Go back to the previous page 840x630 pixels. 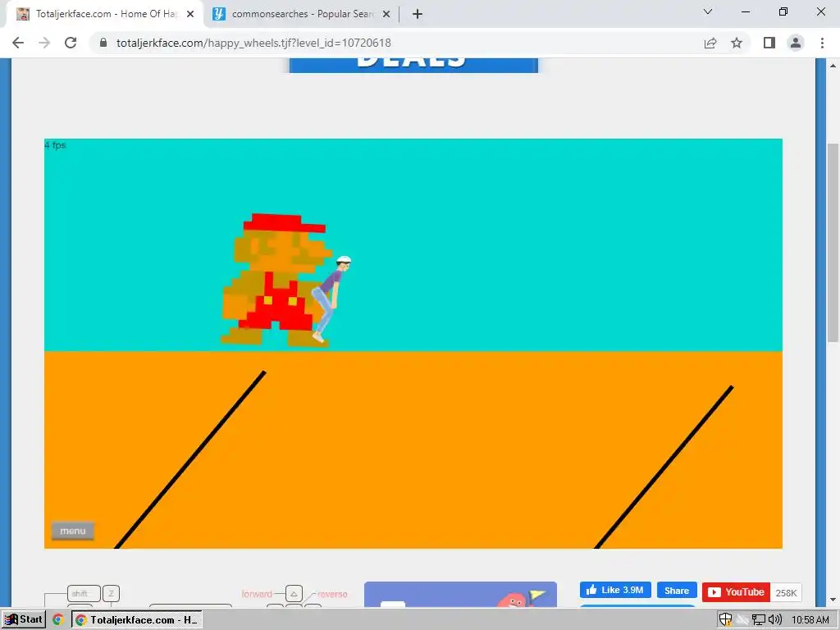[18, 43]
